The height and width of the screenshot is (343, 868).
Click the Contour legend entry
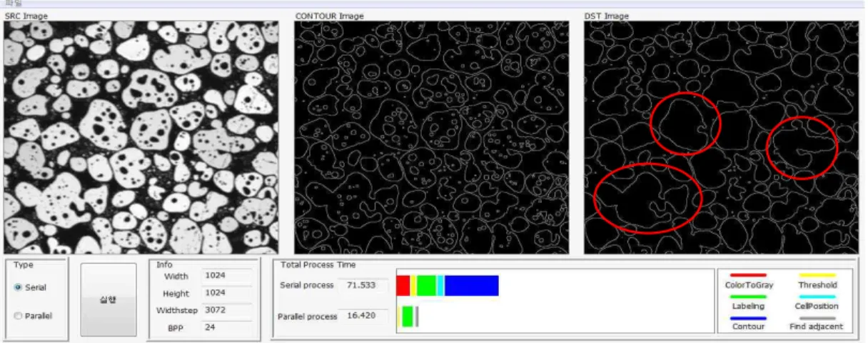[x=748, y=322]
